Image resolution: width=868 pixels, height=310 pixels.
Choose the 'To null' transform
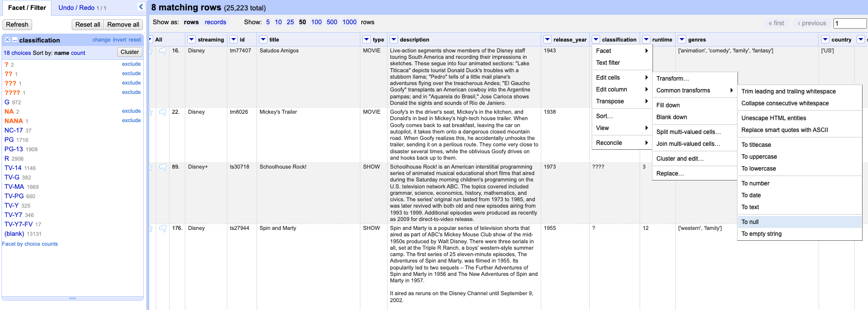(x=800, y=222)
